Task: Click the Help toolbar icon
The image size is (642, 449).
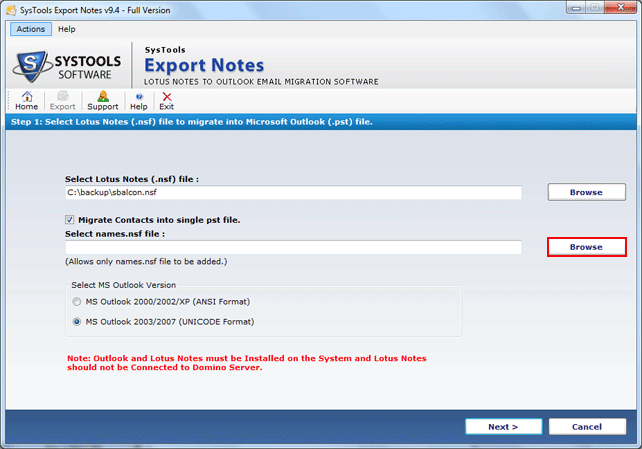Action: click(x=139, y=101)
